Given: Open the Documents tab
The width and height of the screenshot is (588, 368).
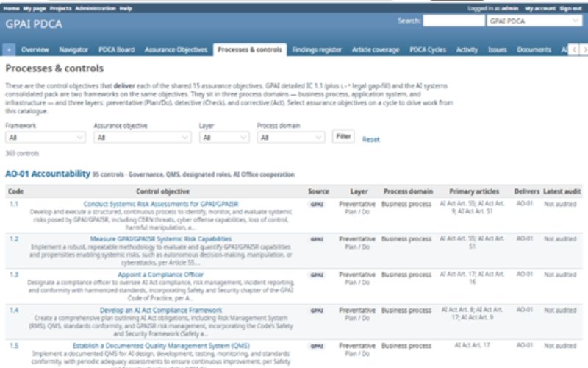Looking at the screenshot, I should 534,49.
